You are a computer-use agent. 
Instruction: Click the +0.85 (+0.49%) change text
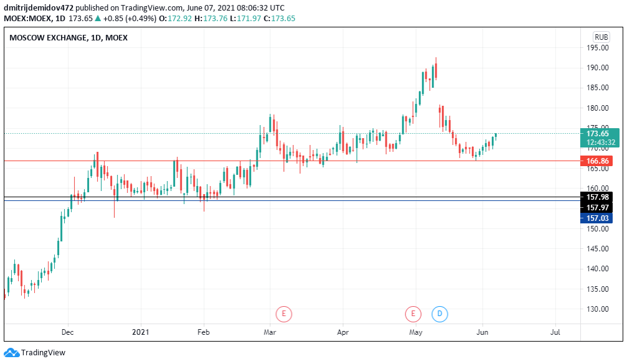coord(130,19)
